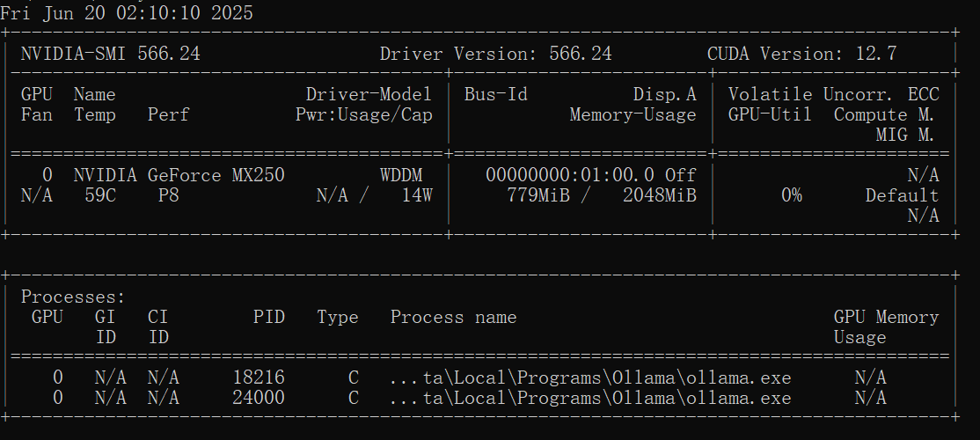Click the CUDA Version: 12.7 text
This screenshot has height=440, width=980.
802,54
